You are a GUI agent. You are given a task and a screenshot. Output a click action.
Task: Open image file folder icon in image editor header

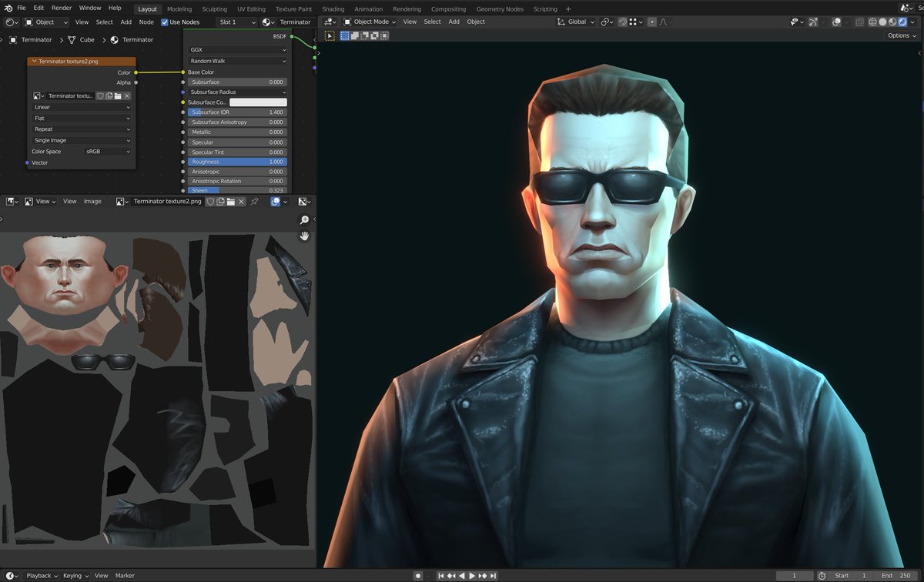tap(230, 202)
